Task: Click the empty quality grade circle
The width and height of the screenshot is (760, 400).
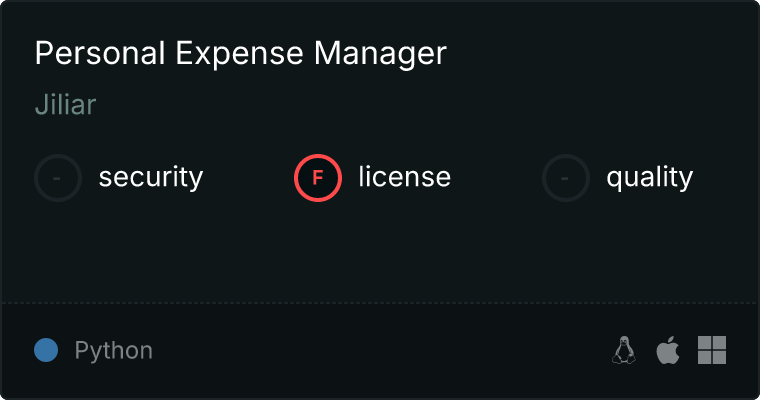Action: (566, 178)
